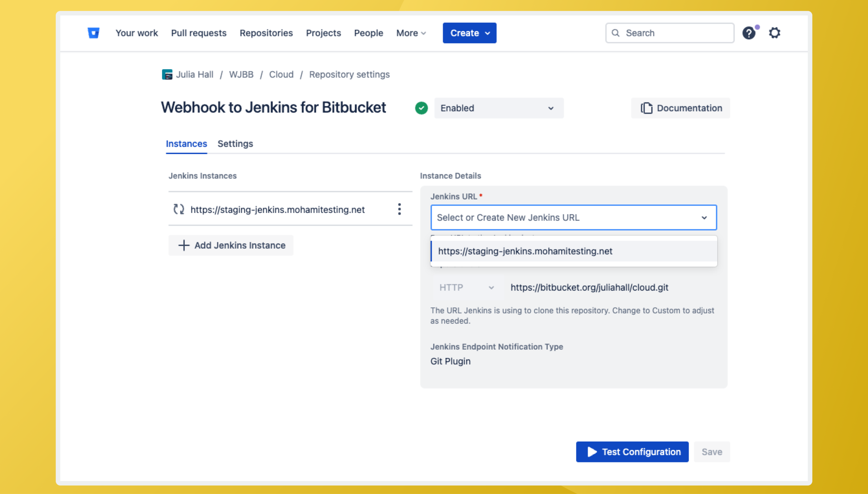Select the Instances tab

click(x=186, y=144)
